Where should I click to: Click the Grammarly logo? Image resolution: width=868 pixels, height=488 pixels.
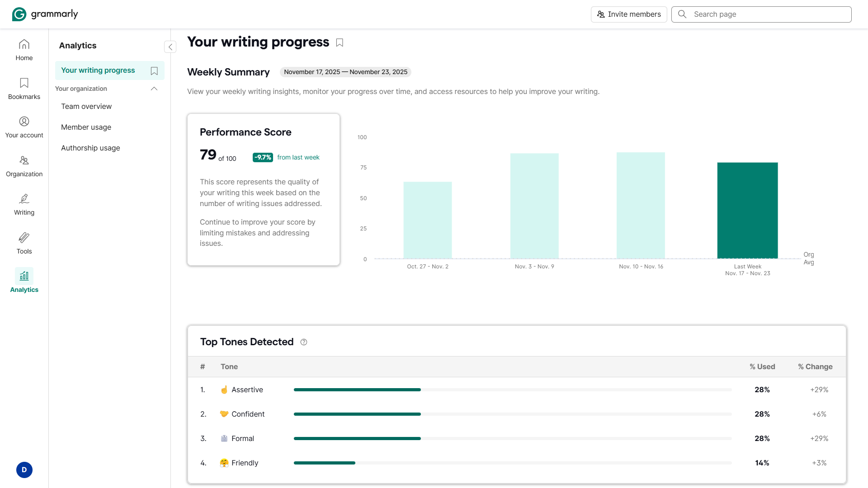tap(45, 14)
